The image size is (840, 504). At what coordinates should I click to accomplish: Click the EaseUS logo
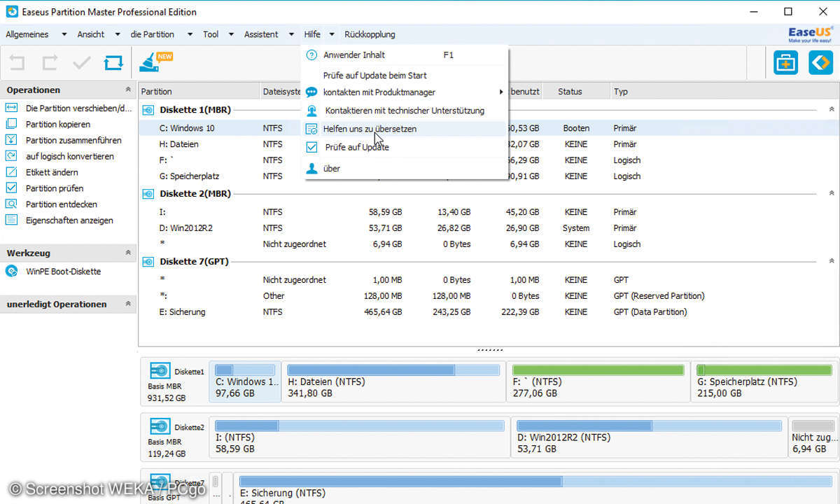point(811,34)
